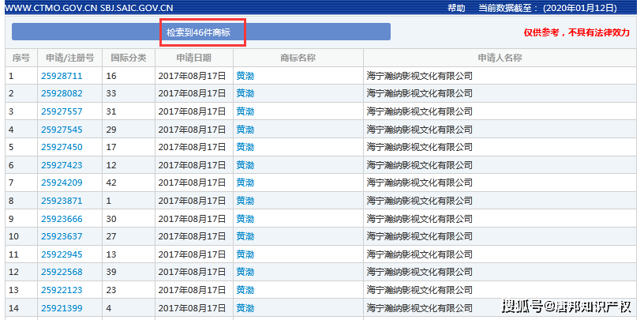Select applicant name in row 7
This screenshot has height=320, width=644.
(420, 183)
